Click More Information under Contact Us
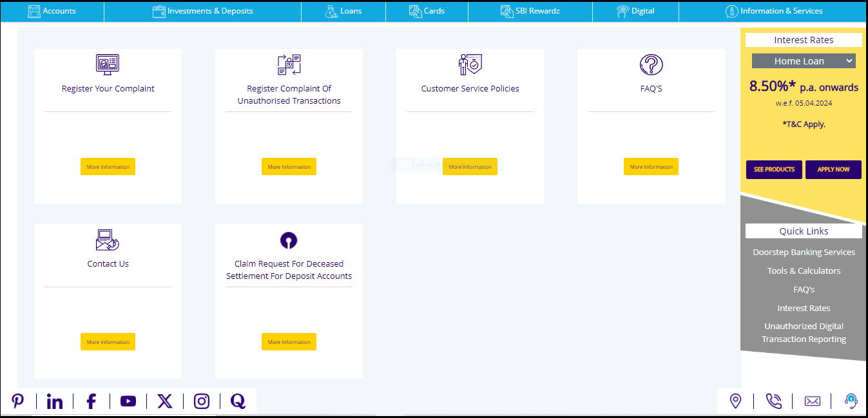 (108, 342)
